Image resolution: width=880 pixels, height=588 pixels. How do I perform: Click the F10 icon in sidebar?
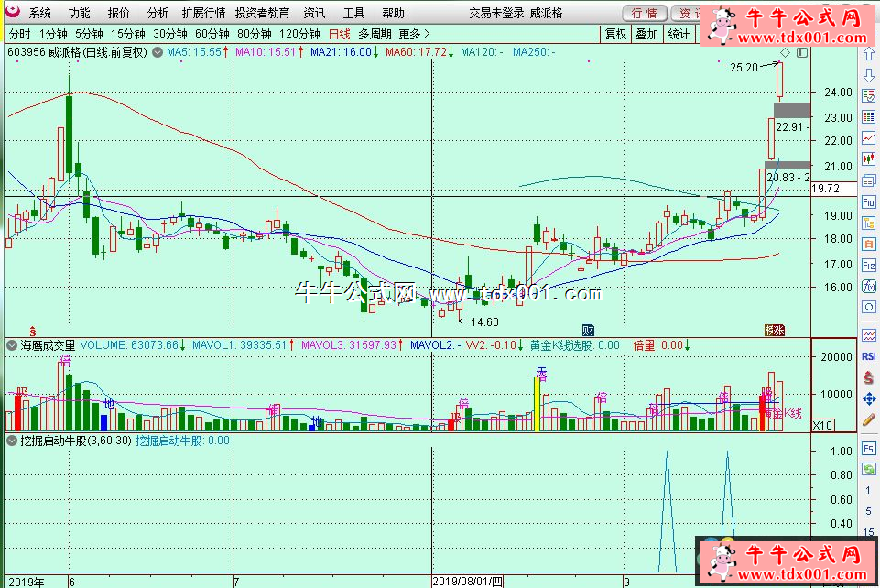click(x=868, y=202)
